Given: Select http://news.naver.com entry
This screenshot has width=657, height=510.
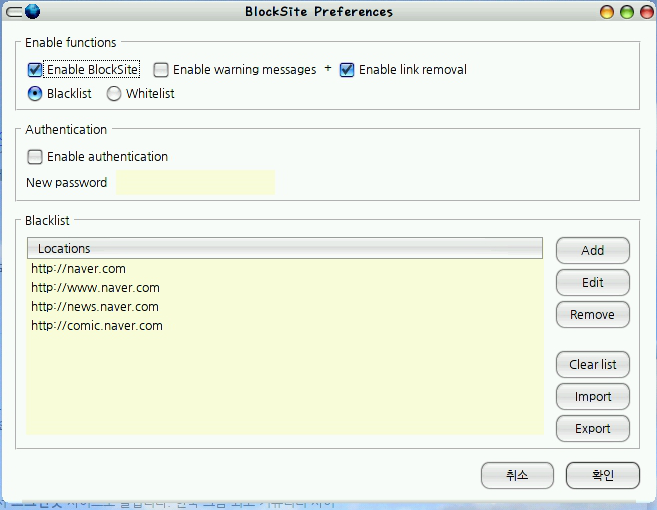Looking at the screenshot, I should click(x=285, y=307).
